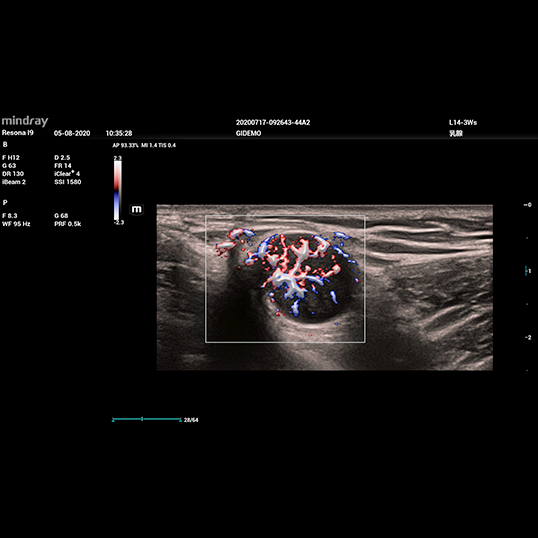Select the B mode parameter label
The height and width of the screenshot is (538, 538).
click(x=5, y=144)
